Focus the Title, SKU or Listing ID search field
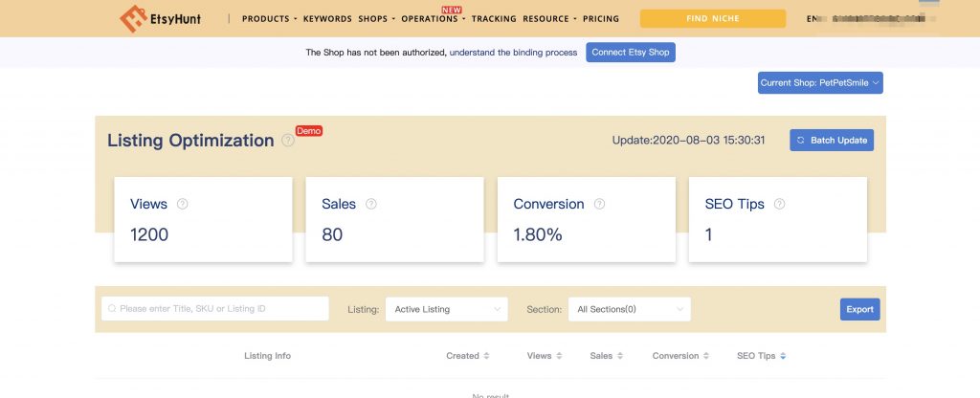980x398 pixels. click(x=215, y=309)
